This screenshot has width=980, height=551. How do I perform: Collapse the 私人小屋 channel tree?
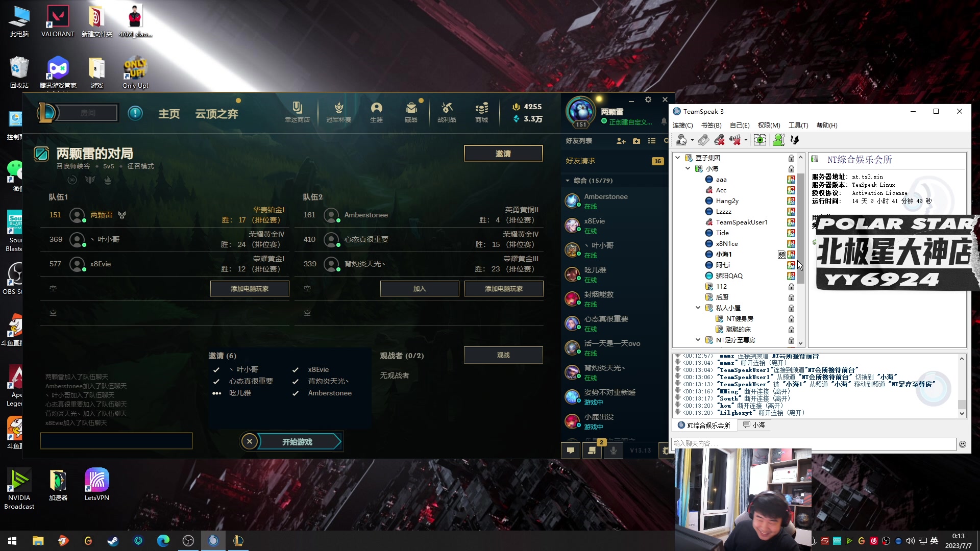(x=698, y=308)
